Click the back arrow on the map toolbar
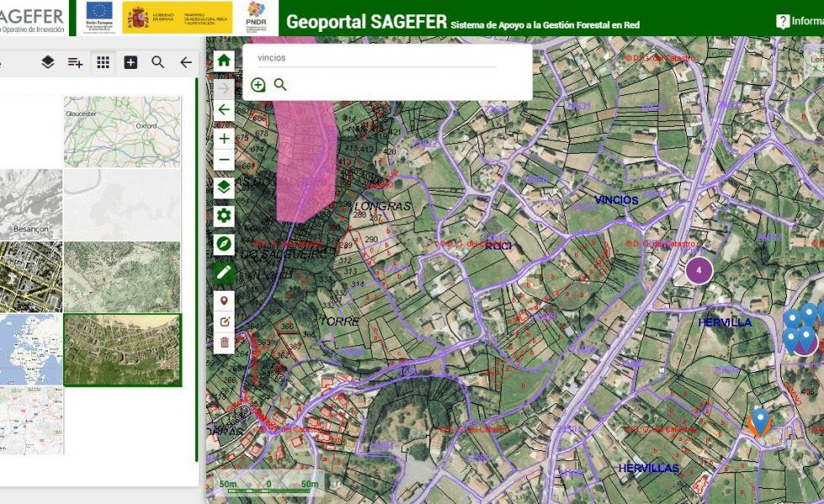Image resolution: width=824 pixels, height=504 pixels. (x=223, y=108)
